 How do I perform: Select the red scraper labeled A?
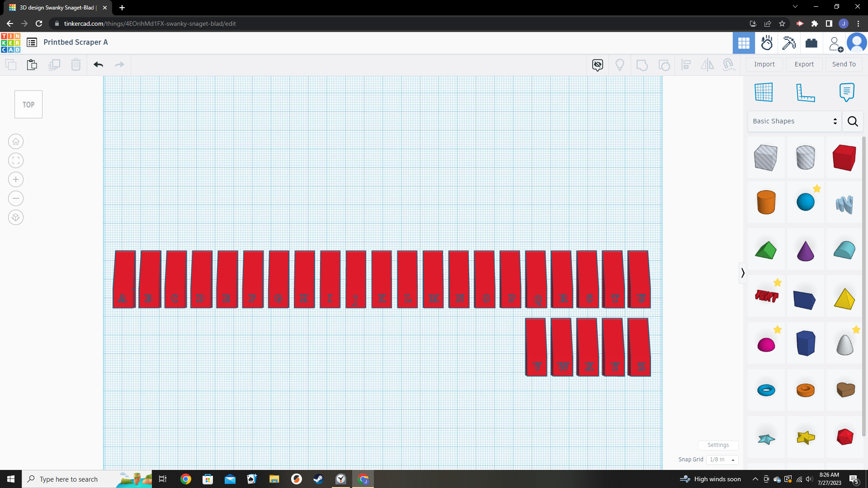pos(124,279)
